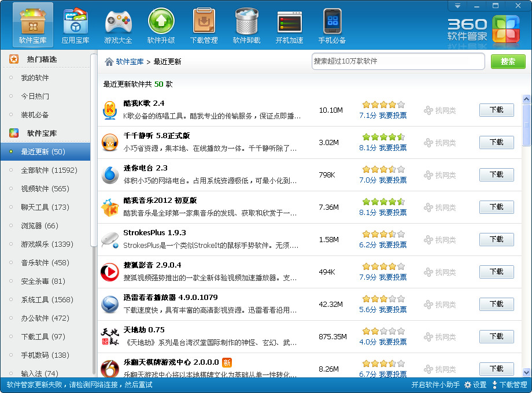Open 下载管理 in the status bar
Image resolution: width=532 pixels, height=393 pixels.
[509, 385]
